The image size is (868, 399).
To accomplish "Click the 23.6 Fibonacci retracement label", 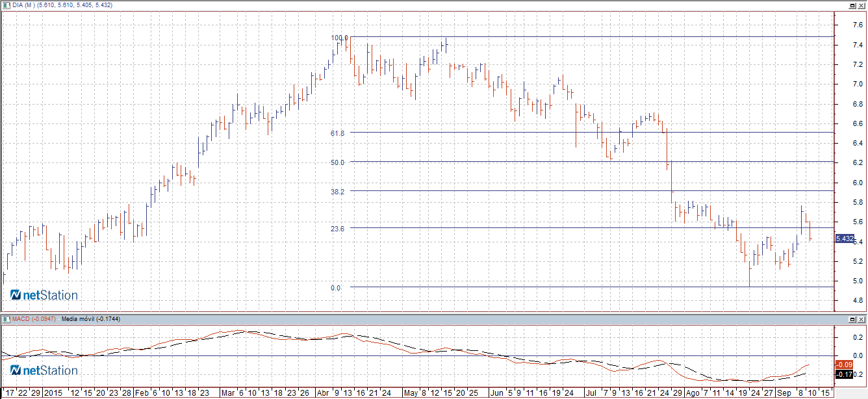I will (337, 229).
